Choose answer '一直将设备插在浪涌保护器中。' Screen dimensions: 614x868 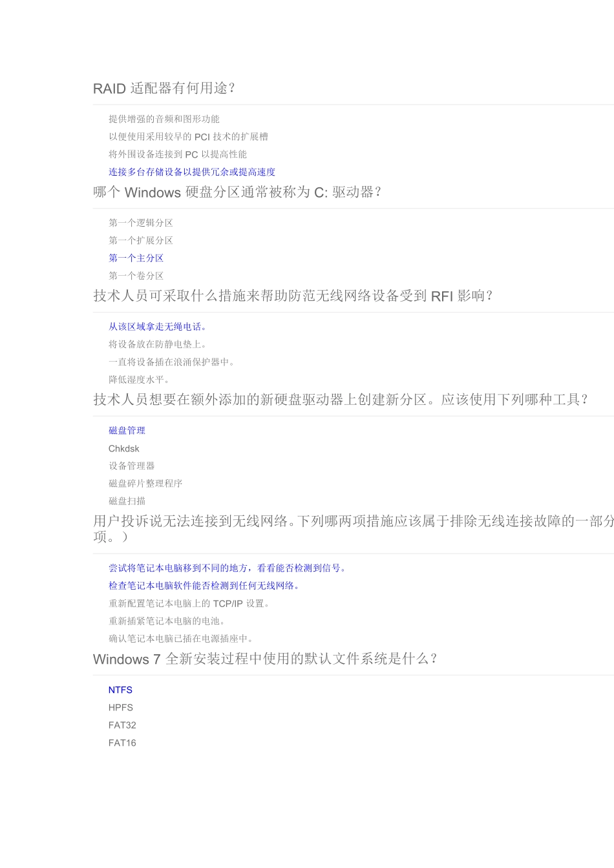click(x=173, y=362)
